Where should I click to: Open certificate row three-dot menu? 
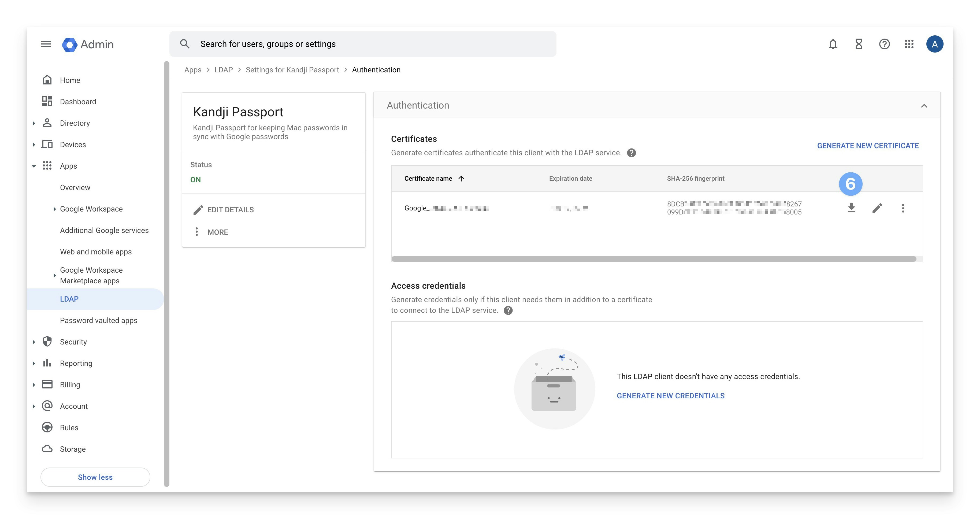pyautogui.click(x=903, y=208)
